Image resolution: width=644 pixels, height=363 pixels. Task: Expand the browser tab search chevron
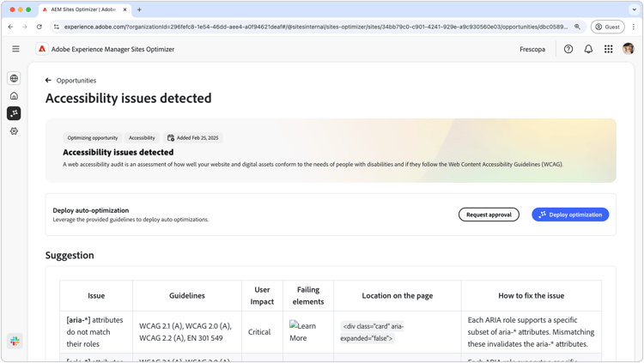pyautogui.click(x=635, y=9)
